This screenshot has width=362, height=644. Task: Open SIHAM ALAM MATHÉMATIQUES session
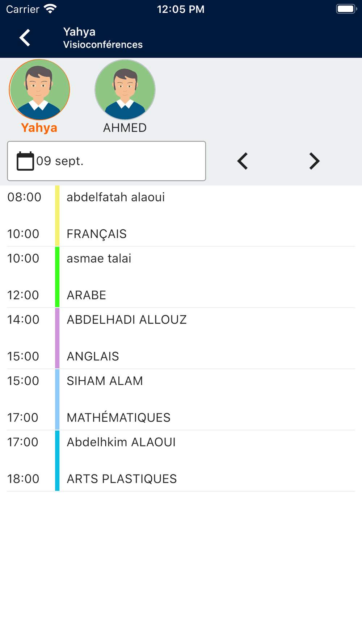point(181,400)
